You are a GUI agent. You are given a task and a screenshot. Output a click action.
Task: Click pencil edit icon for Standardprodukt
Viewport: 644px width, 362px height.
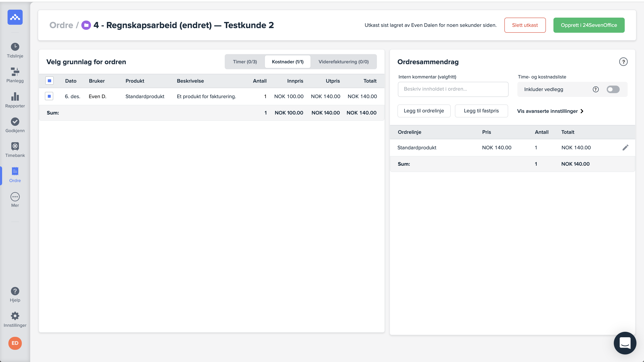625,148
